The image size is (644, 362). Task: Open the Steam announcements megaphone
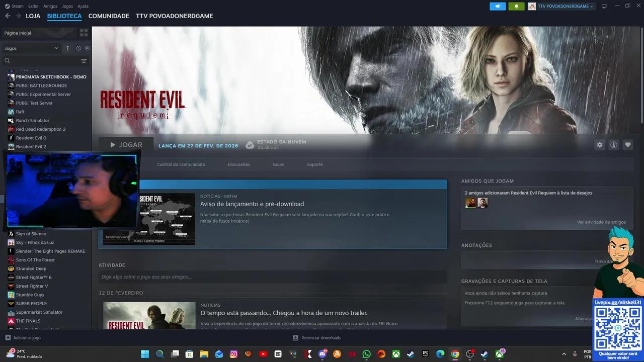point(498,6)
